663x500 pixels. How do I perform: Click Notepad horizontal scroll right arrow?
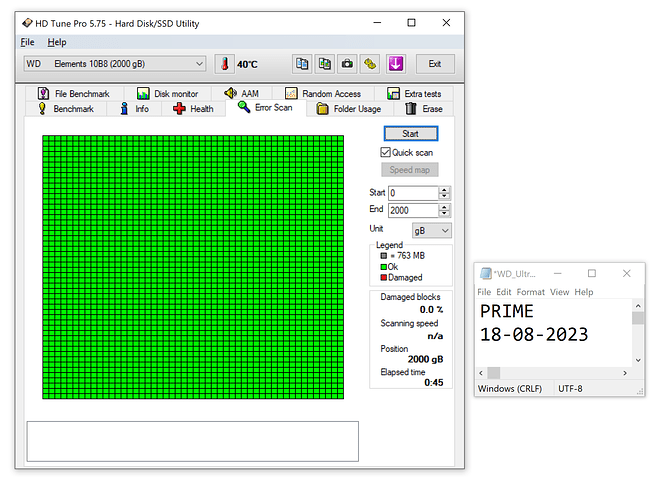tap(625, 373)
